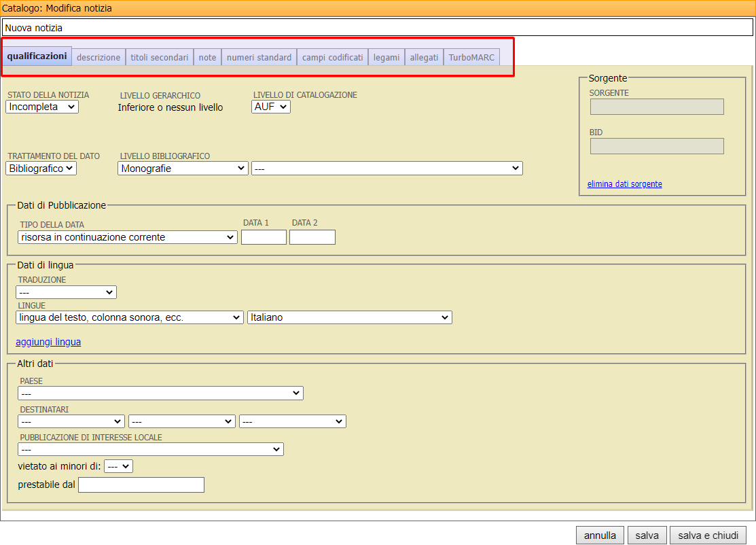Click the annulla button
This screenshot has height=545, width=756.
[600, 535]
